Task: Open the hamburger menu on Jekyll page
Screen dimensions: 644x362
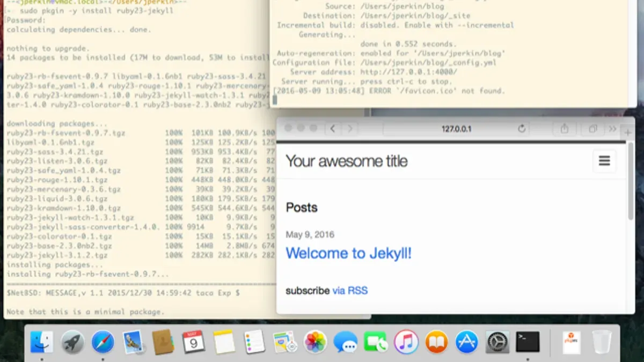Action: point(604,161)
